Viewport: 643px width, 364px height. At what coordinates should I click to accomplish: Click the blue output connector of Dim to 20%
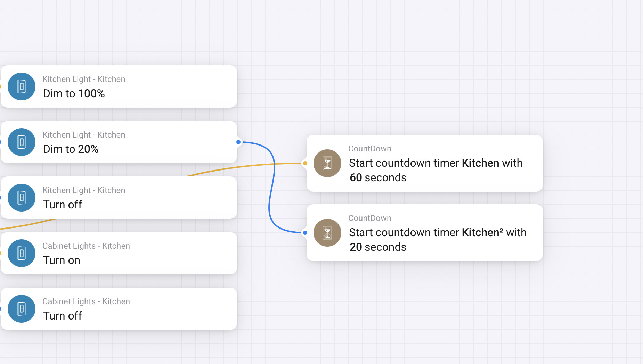[238, 142]
